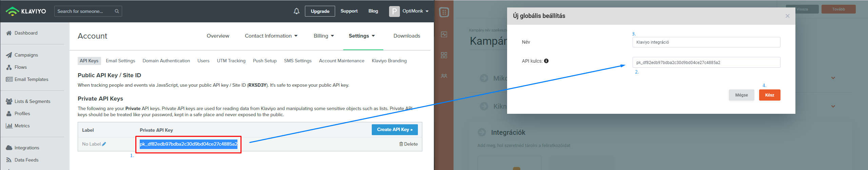Switch to the Users tab
The width and height of the screenshot is (868, 170).
click(204, 61)
